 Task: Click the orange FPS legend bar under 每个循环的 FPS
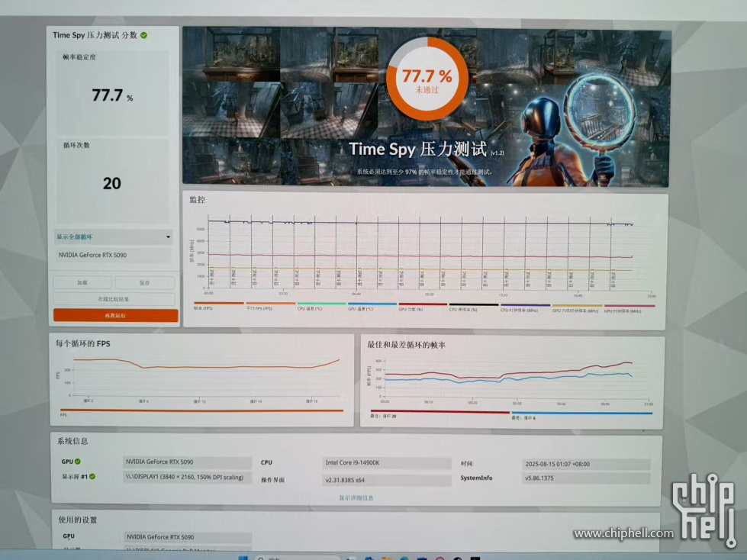pos(201,411)
